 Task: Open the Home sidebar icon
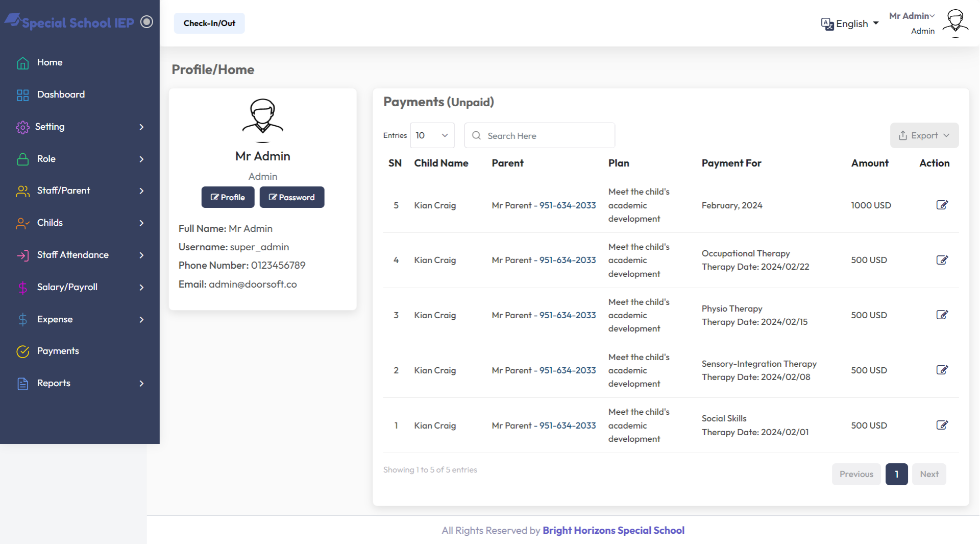click(22, 62)
